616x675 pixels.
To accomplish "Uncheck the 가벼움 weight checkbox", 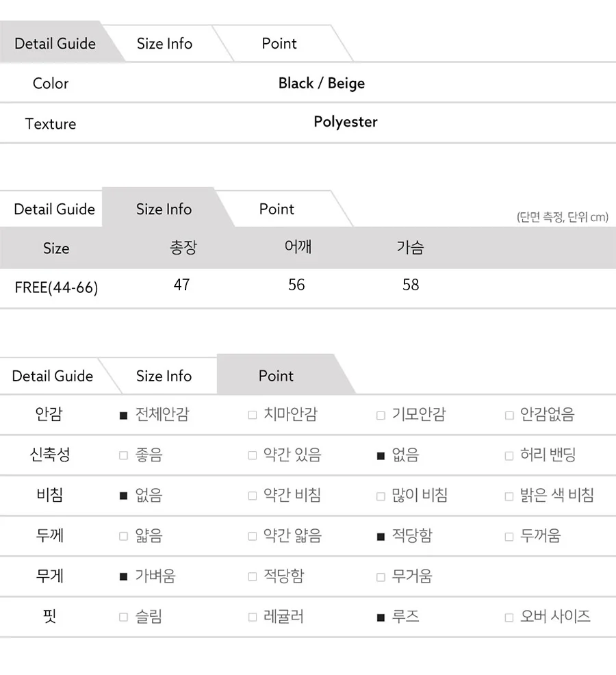I will click(124, 577).
